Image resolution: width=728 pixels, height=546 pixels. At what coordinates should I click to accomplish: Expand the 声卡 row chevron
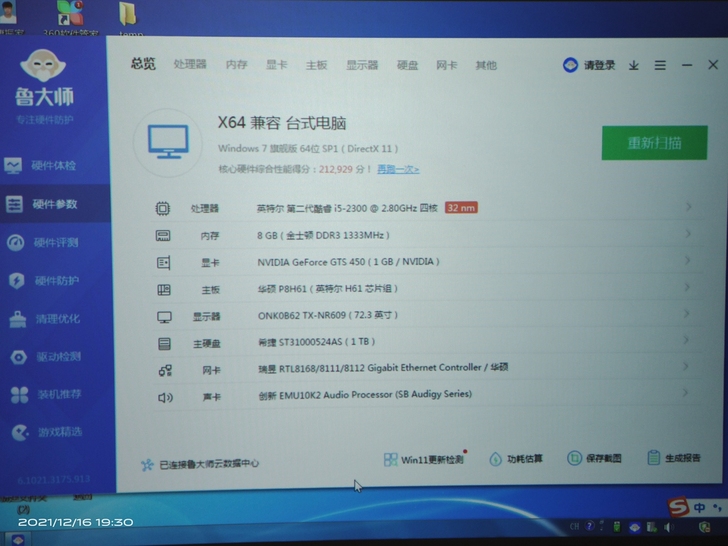[685, 393]
